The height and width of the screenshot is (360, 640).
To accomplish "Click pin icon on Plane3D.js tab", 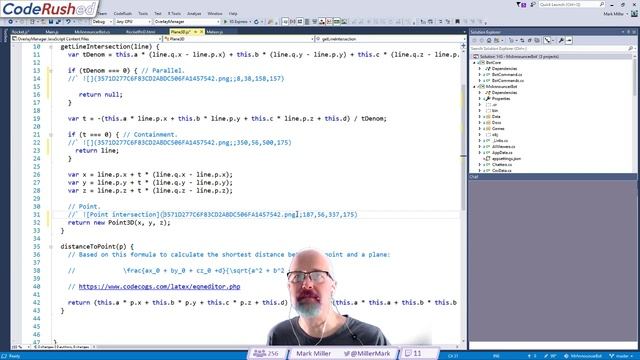I will pyautogui.click(x=195, y=31).
